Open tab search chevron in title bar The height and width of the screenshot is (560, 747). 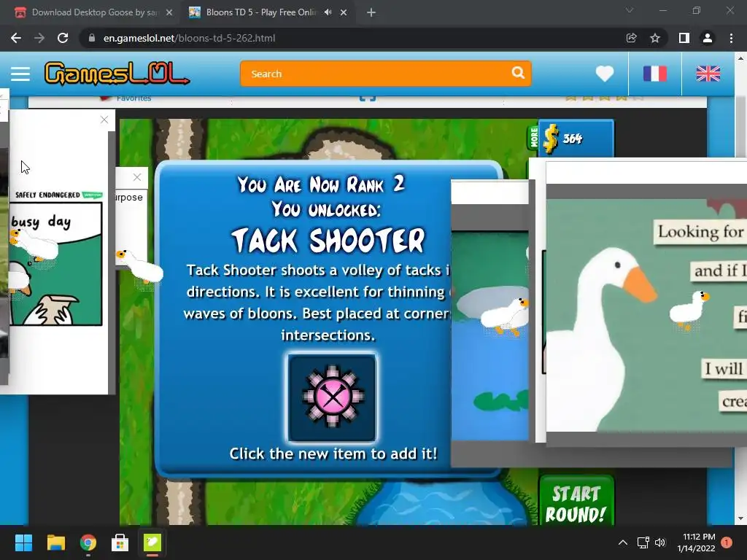[630, 10]
